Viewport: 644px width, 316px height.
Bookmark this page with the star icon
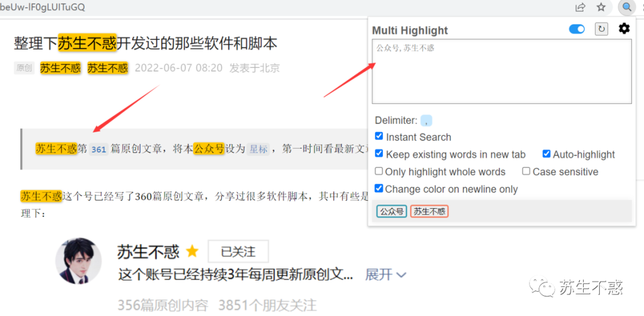[x=601, y=7]
